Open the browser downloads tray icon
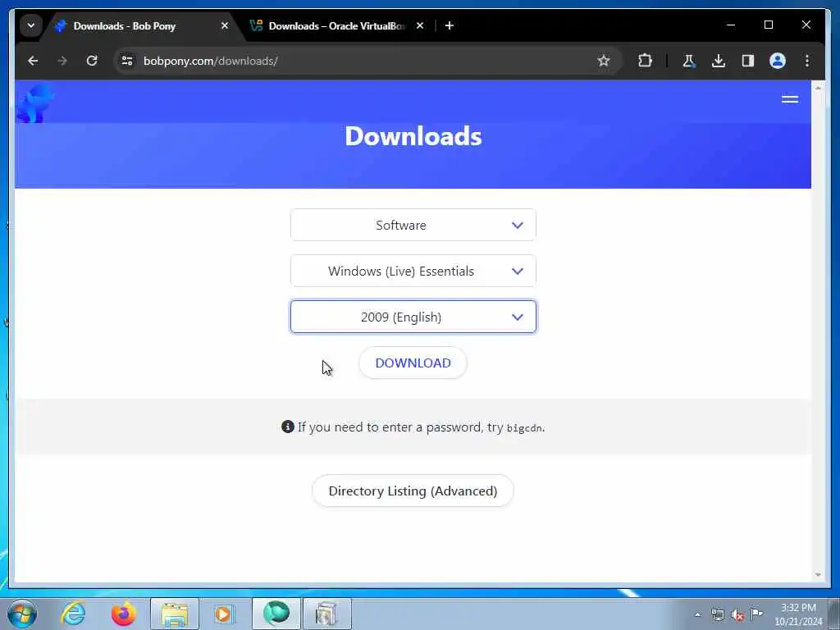Screen dimensions: 840x630 (x=719, y=61)
